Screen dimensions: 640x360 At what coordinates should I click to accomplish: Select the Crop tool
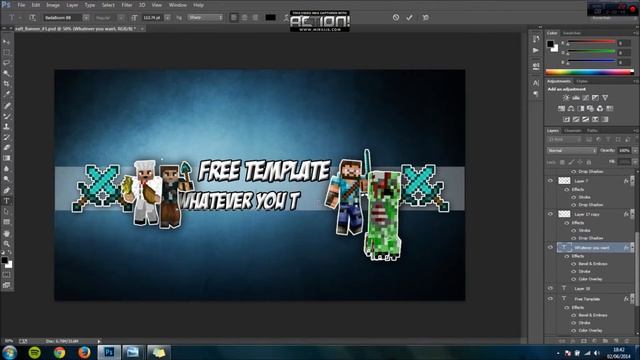pyautogui.click(x=7, y=84)
